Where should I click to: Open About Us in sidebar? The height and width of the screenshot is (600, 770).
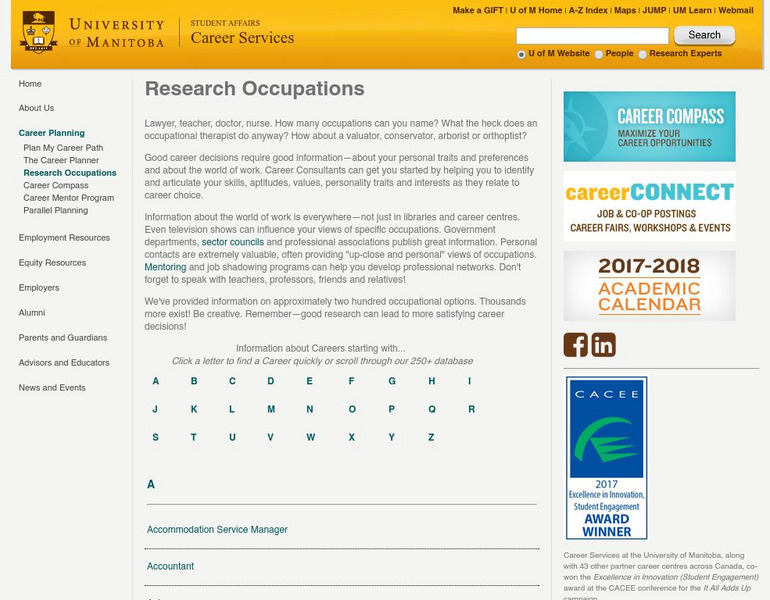tap(36, 108)
